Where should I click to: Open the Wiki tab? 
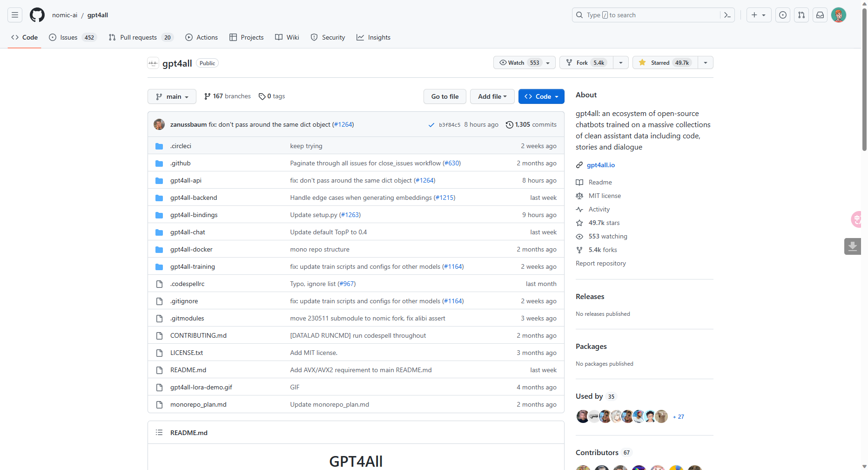(287, 37)
